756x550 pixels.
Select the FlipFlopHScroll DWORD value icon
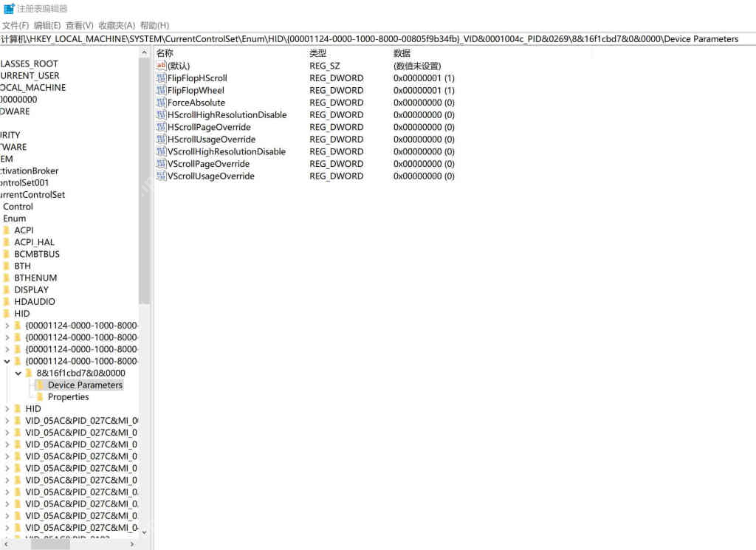click(161, 78)
